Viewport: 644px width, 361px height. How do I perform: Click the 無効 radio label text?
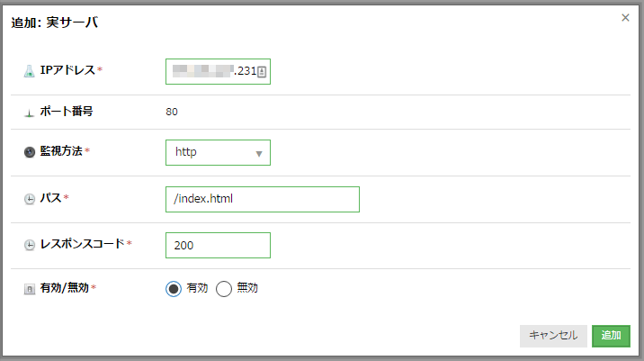(x=247, y=288)
